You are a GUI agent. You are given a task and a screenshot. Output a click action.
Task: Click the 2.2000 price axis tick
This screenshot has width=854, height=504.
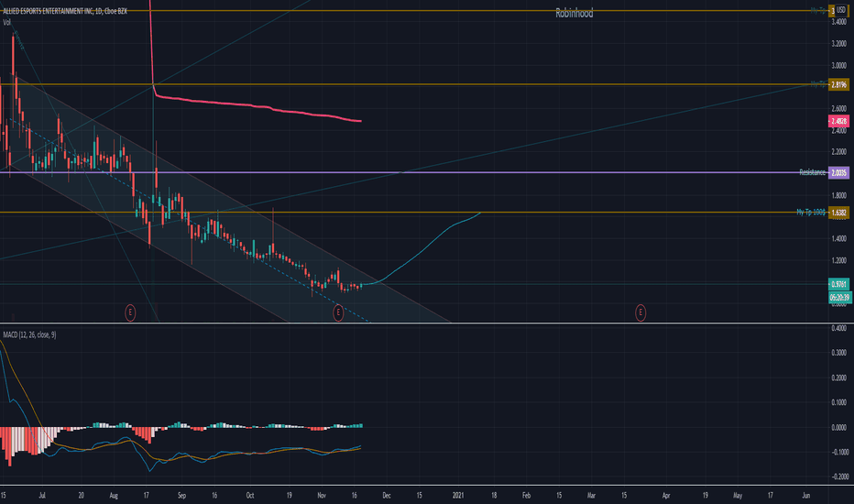tap(839, 151)
